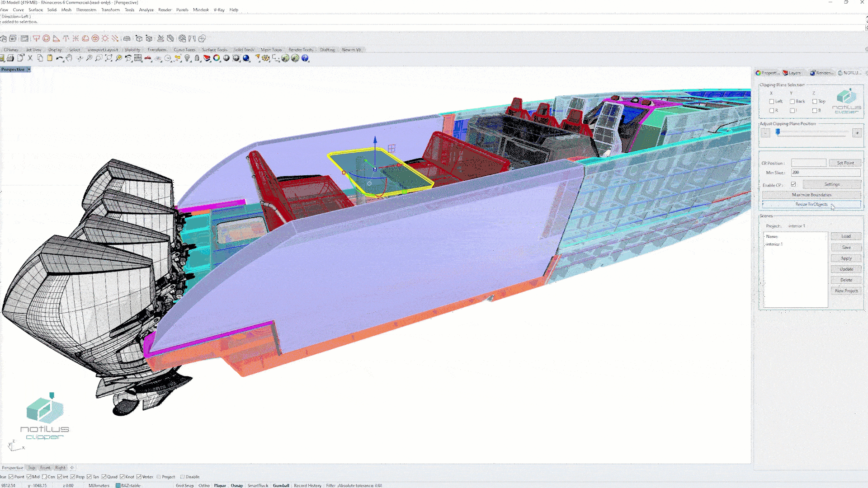Open the Curve menu
This screenshot has height=488, width=868.
pos(19,9)
